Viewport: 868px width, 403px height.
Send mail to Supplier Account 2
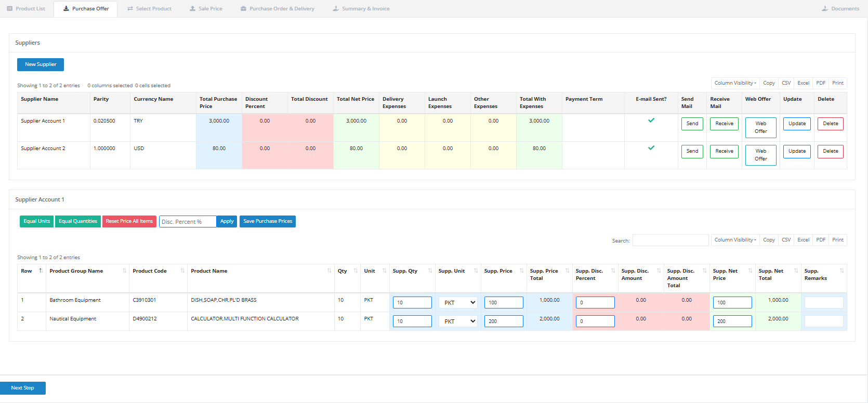coord(692,151)
